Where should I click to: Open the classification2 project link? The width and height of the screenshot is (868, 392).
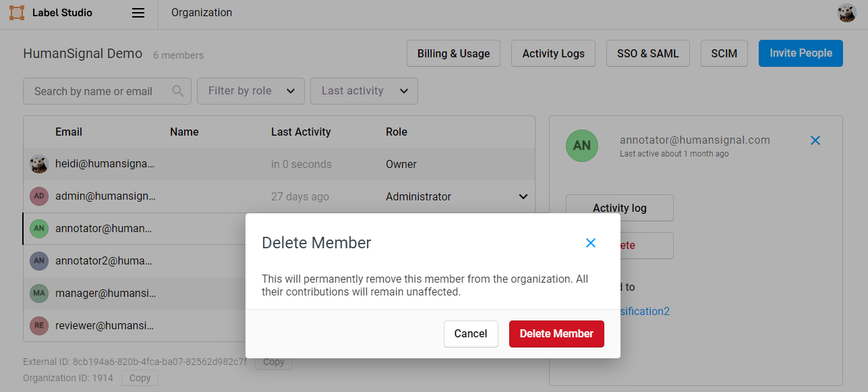tap(641, 311)
